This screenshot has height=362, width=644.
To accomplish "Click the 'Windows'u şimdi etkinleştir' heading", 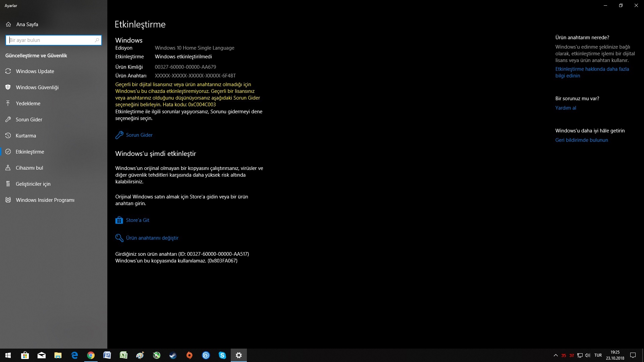I will [156, 154].
